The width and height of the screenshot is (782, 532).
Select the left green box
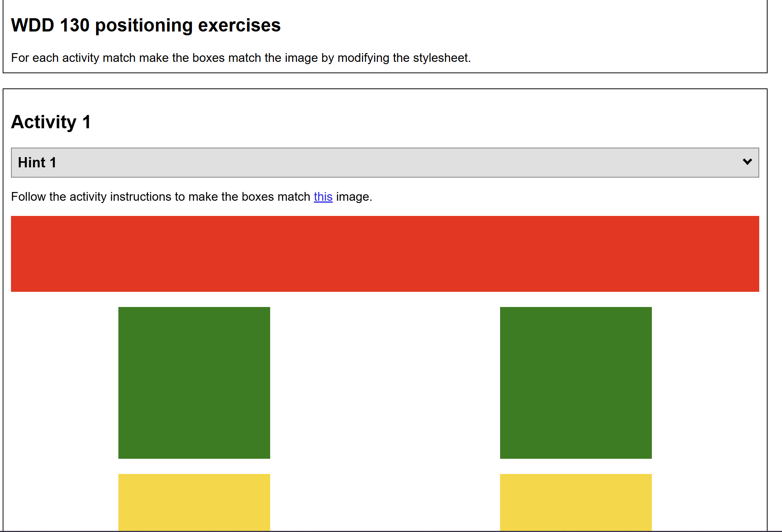[x=194, y=382]
